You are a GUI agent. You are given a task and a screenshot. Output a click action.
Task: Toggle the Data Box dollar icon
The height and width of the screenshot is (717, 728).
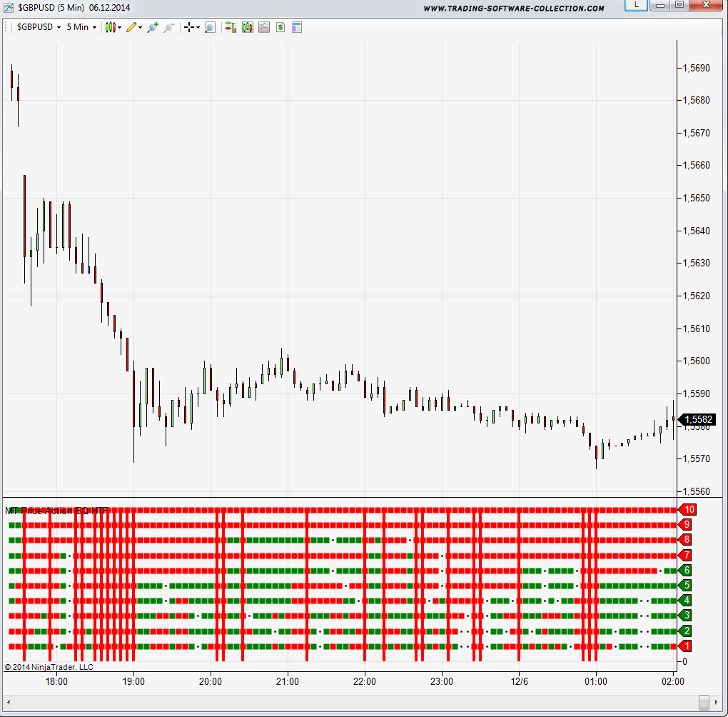(x=280, y=27)
